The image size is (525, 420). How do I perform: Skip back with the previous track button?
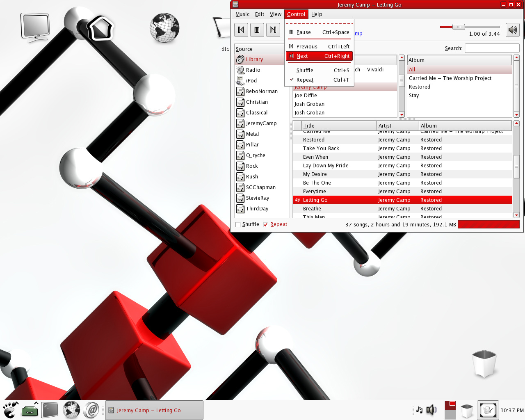(x=241, y=30)
